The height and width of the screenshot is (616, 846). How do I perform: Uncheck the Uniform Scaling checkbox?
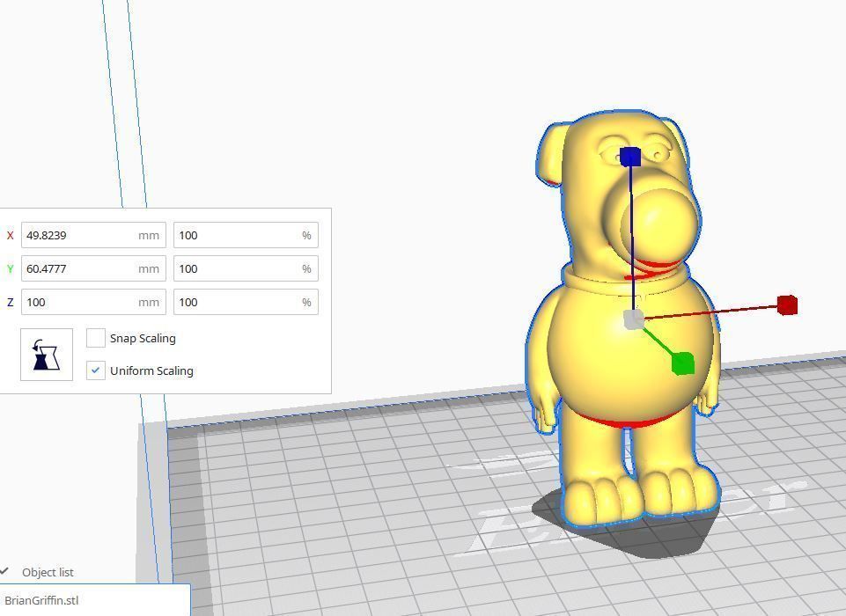click(x=95, y=370)
